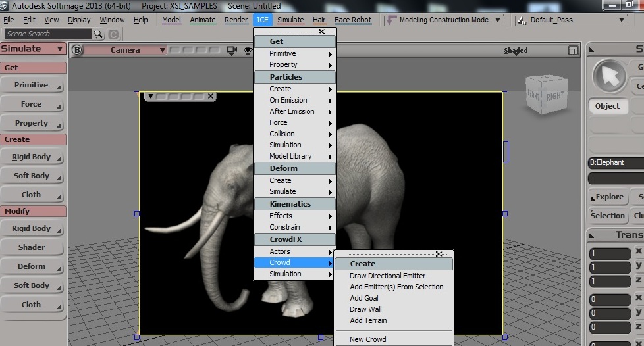This screenshot has height=346, width=644.
Task: Collapse the Transform panel triangle
Action: pos(591,236)
